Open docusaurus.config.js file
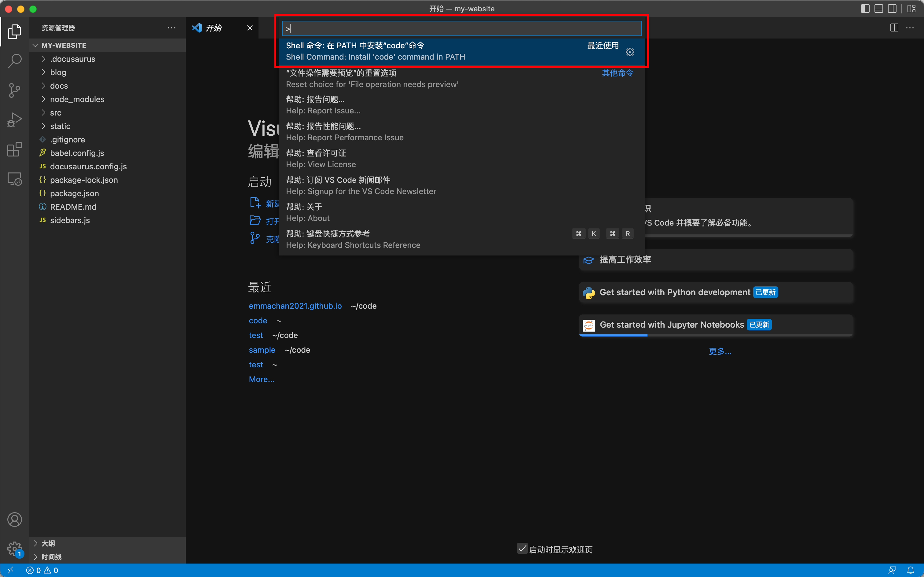This screenshot has width=924, height=577. [x=108, y=166]
